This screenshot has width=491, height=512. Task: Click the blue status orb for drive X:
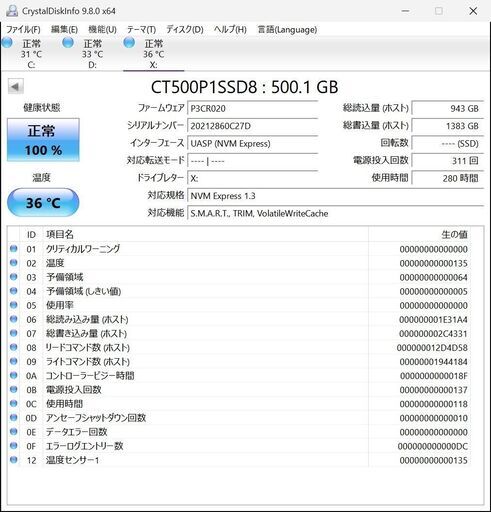click(129, 42)
